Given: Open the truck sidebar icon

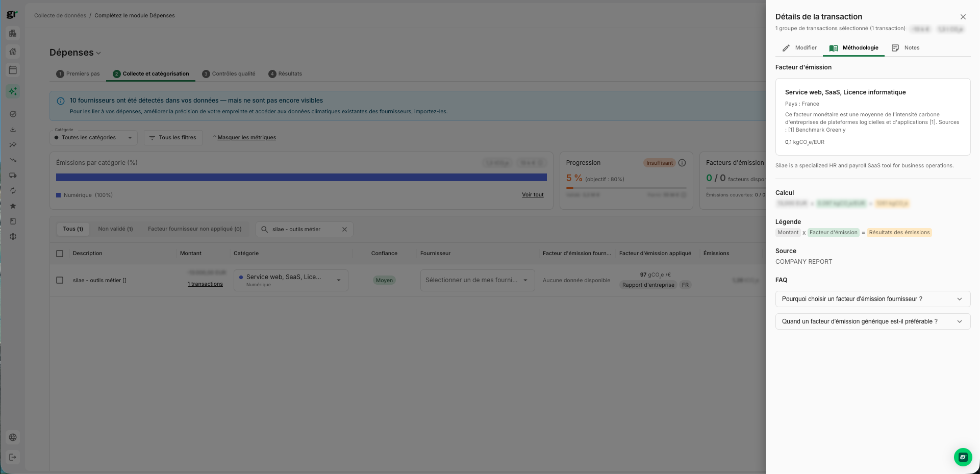Looking at the screenshot, I should coord(13,176).
